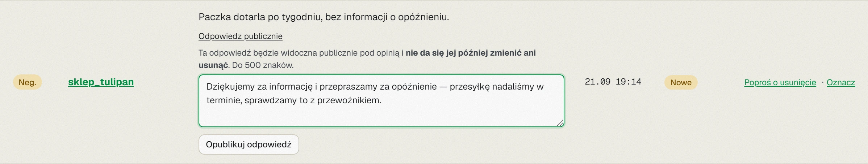Click the em dash in reply text
868x164 pixels.
[x=443, y=87]
